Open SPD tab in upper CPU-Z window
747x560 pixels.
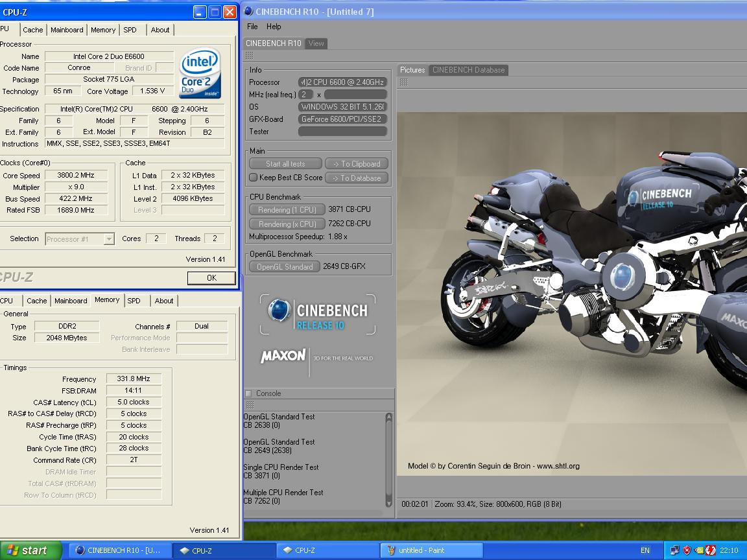click(x=130, y=30)
